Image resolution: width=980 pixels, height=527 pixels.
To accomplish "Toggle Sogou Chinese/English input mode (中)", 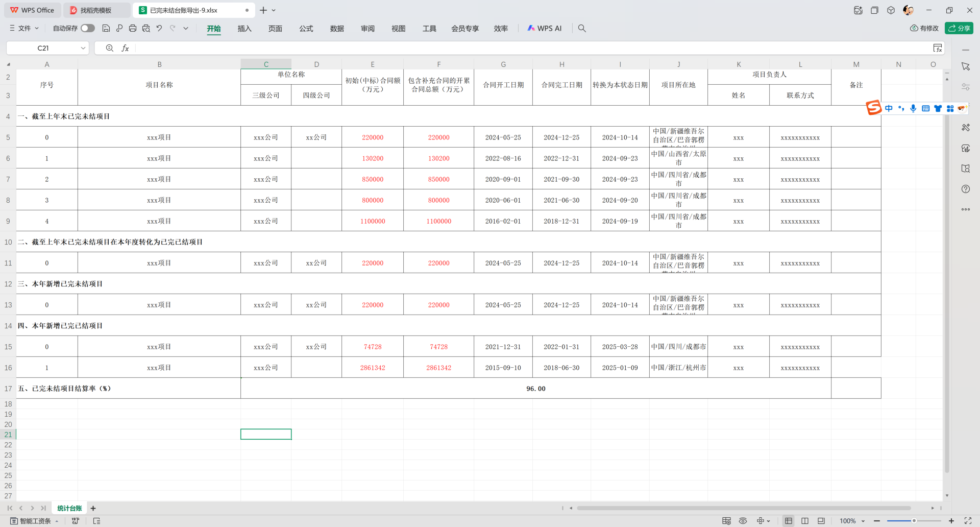I will (889, 108).
